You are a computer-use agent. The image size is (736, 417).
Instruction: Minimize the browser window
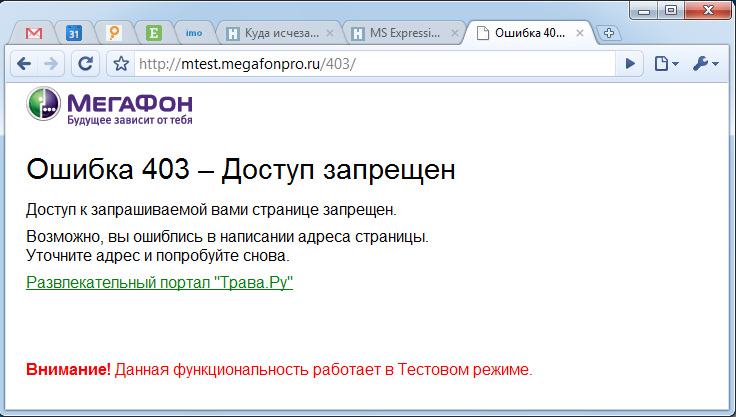tap(644, 10)
